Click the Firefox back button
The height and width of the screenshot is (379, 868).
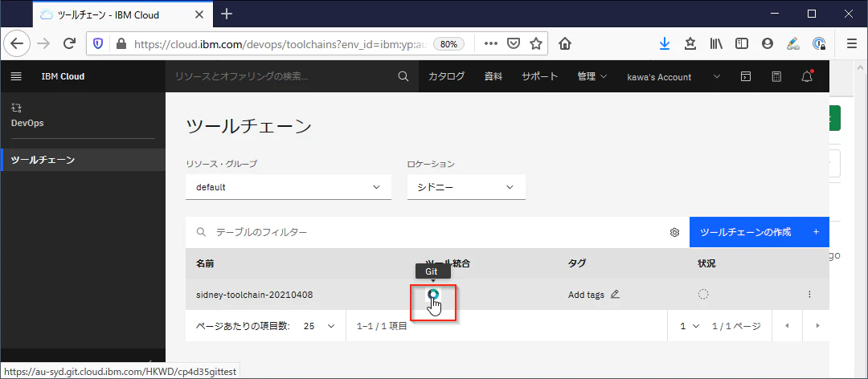pyautogui.click(x=17, y=43)
